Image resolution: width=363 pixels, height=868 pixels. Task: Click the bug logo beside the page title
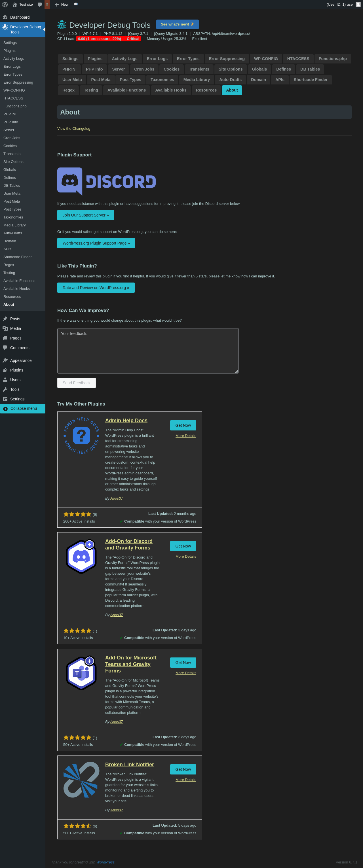[62, 25]
